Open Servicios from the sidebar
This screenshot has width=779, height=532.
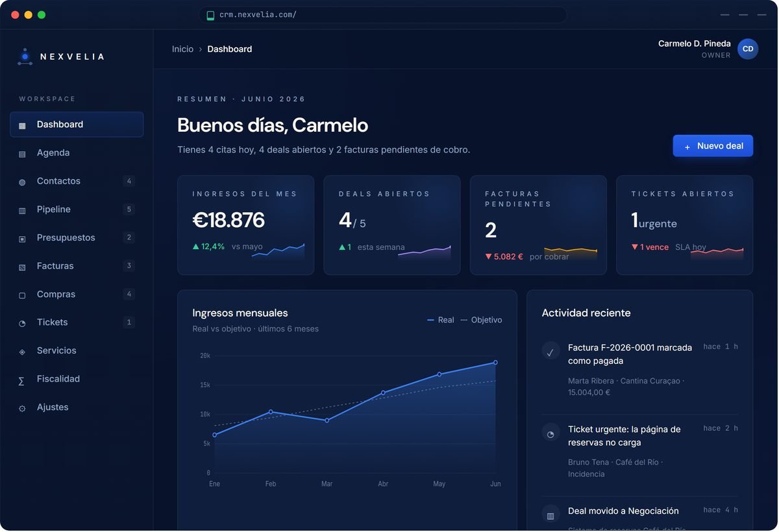77,350
